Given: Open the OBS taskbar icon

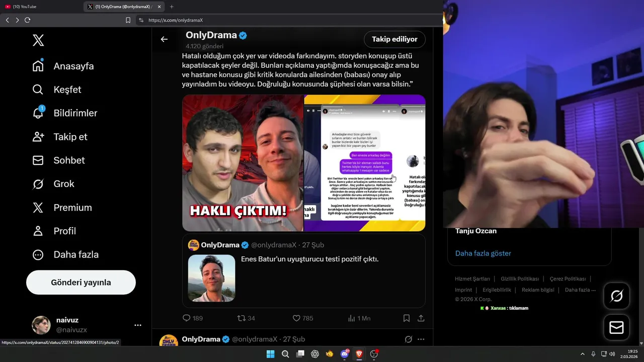Looking at the screenshot, I should [x=374, y=354].
